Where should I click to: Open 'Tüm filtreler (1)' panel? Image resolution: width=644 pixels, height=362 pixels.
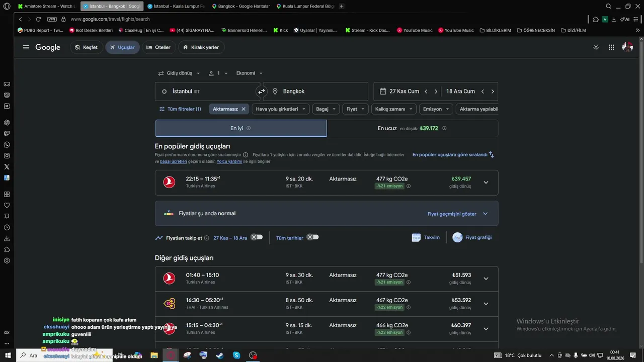[180, 109]
